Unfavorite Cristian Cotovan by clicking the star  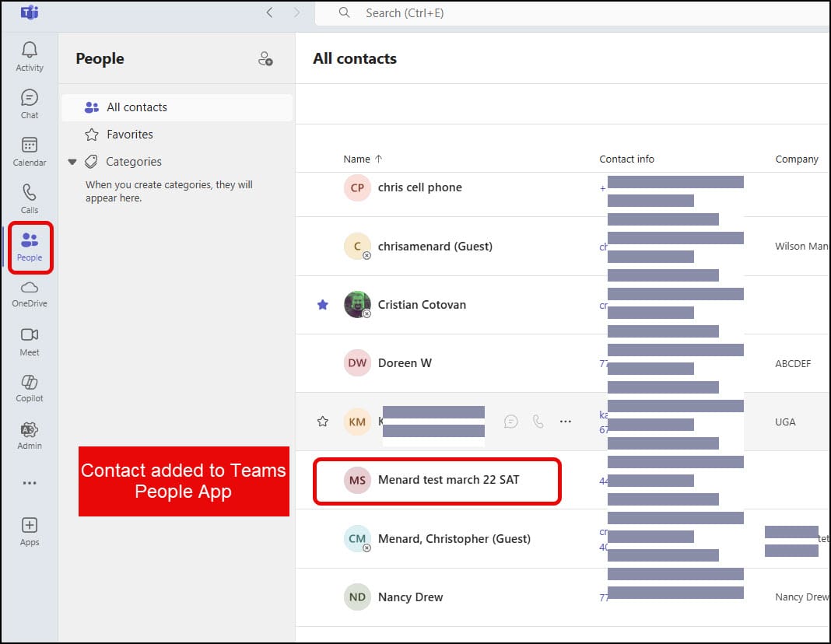tap(322, 305)
